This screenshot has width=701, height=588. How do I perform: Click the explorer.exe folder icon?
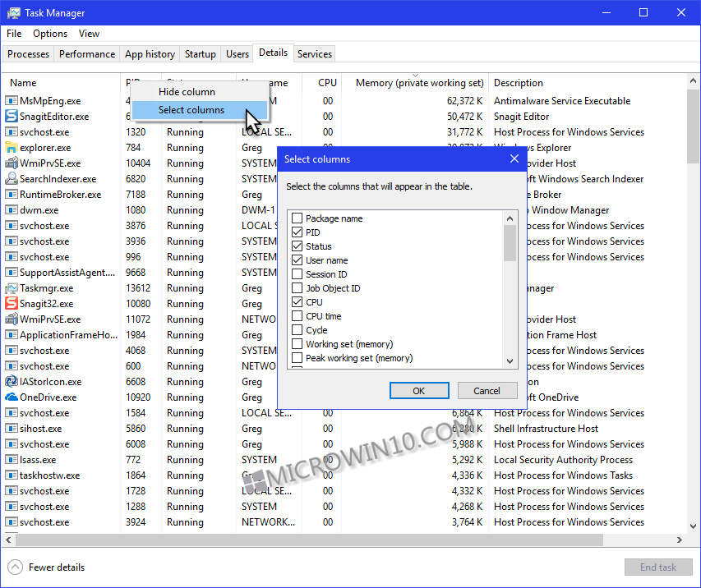tap(12, 148)
